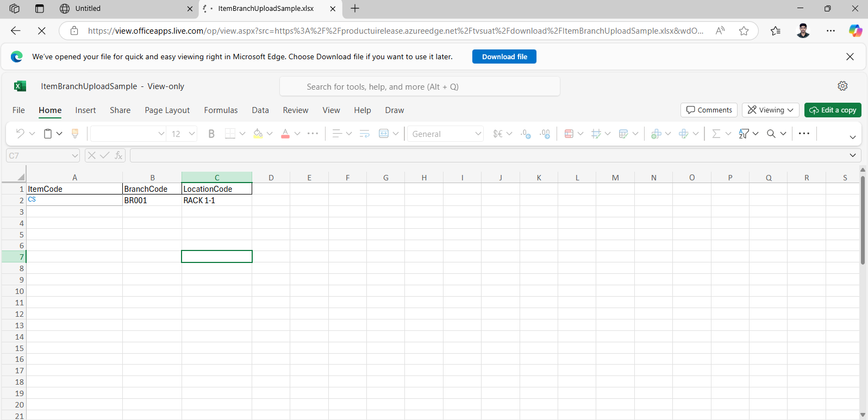868x420 pixels.
Task: Click the Find & Select magnifier icon
Action: pos(771,134)
